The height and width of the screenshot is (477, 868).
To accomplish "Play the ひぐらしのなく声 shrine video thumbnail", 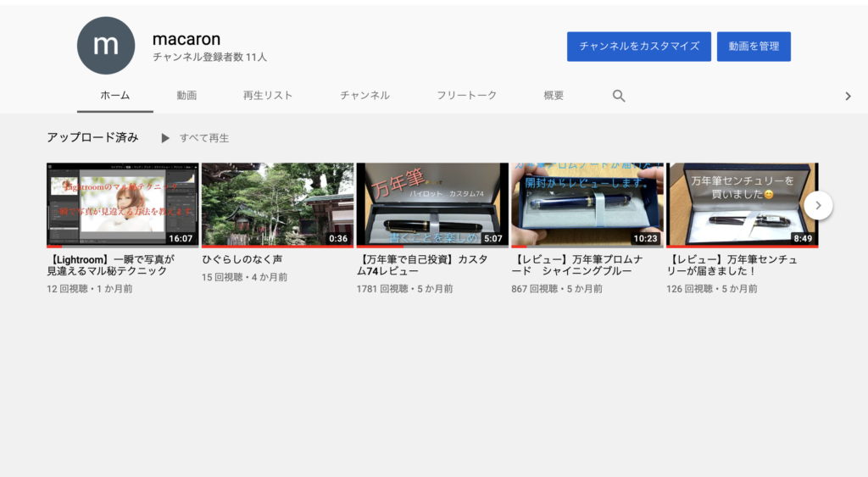I will click(277, 204).
